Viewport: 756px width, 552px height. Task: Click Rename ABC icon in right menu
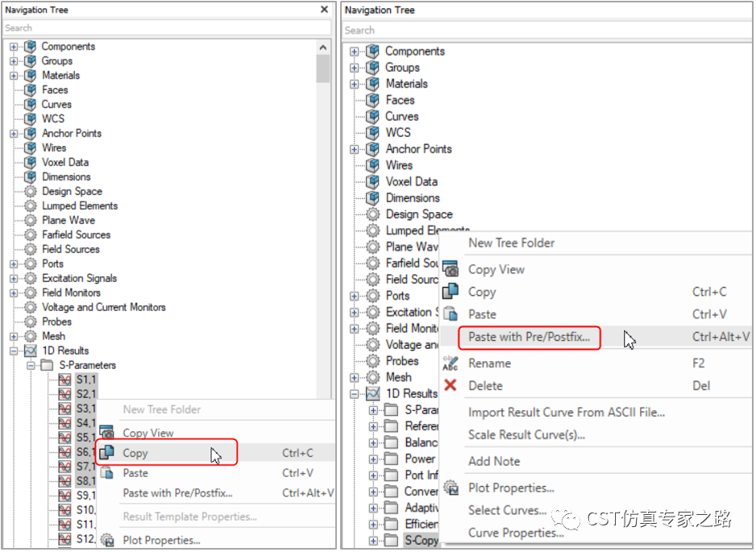[451, 363]
